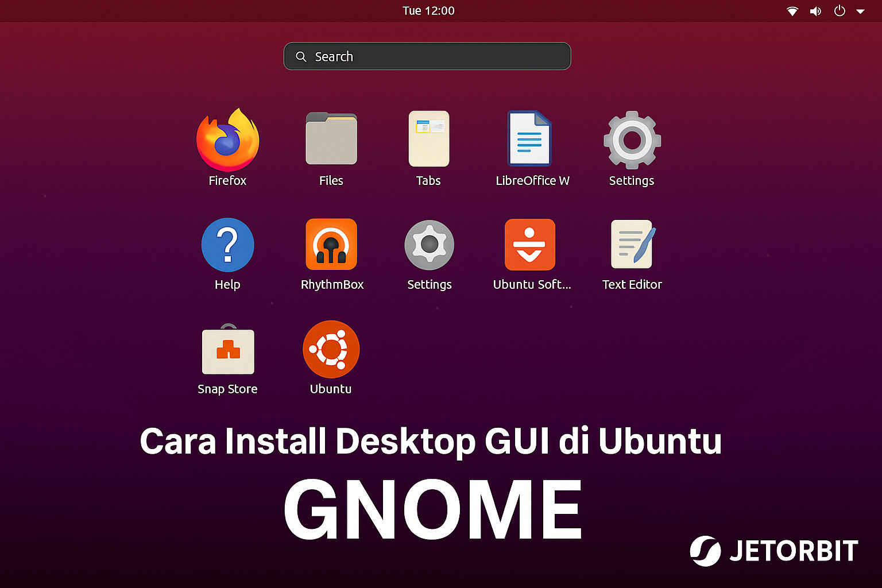882x588 pixels.
Task: Open the Settings gear in the top row
Action: 632,138
